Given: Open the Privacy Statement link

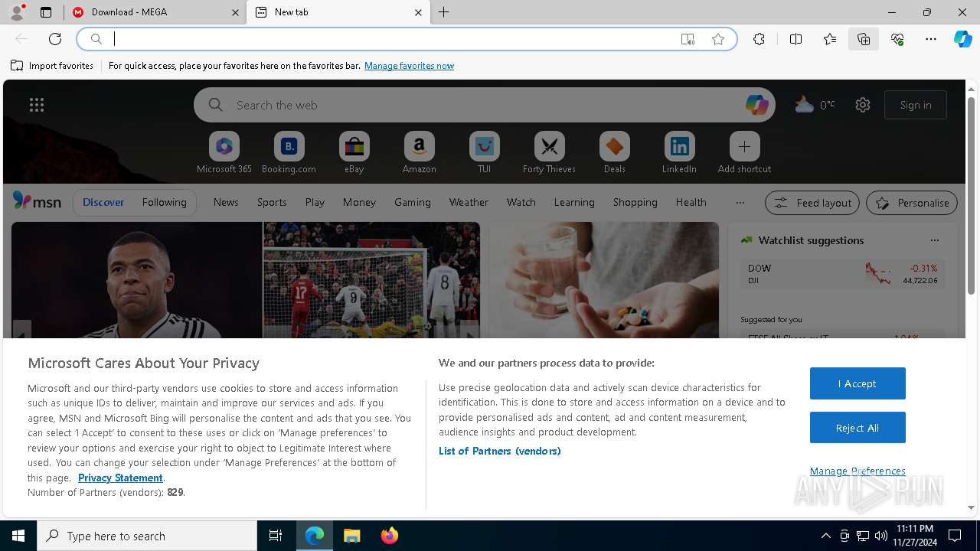Looking at the screenshot, I should [x=120, y=478].
